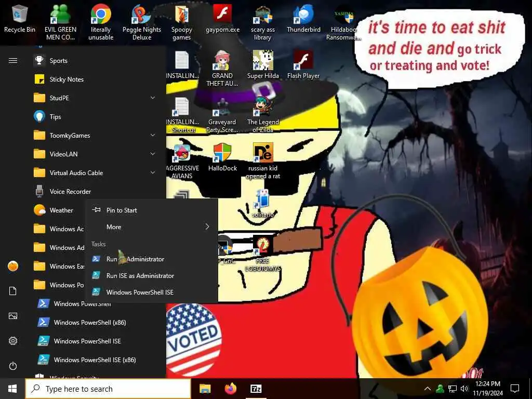The width and height of the screenshot is (532, 399).
Task: Expand the StudPE folder
Action: pyautogui.click(x=153, y=98)
